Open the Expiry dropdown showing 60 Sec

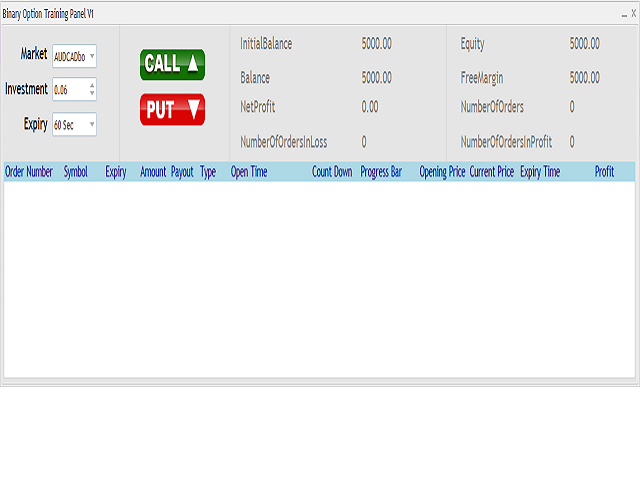point(74,124)
